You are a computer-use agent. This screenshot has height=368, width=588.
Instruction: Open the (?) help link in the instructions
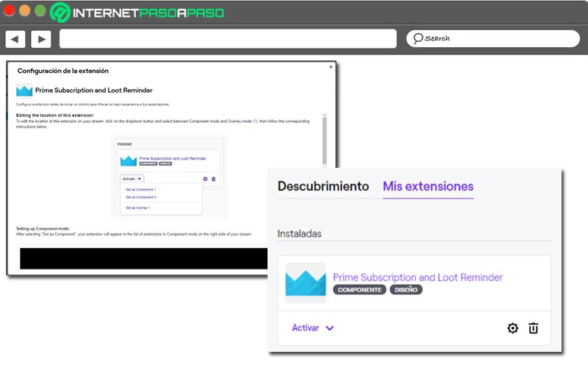255,121
